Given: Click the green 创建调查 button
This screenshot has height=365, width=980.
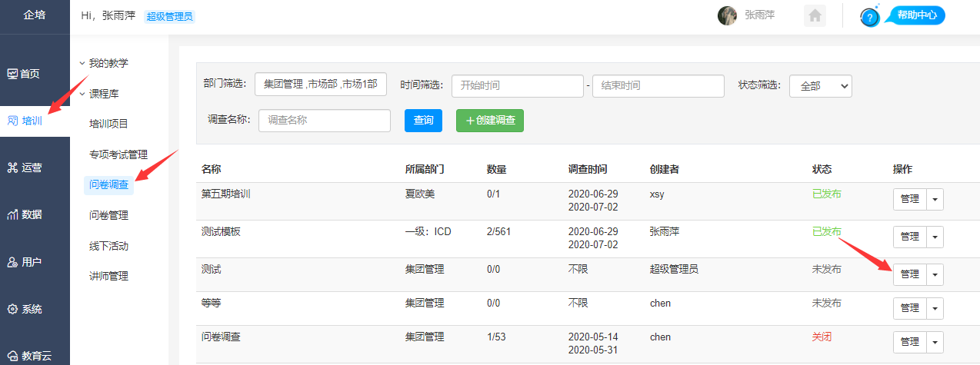Looking at the screenshot, I should click(490, 121).
